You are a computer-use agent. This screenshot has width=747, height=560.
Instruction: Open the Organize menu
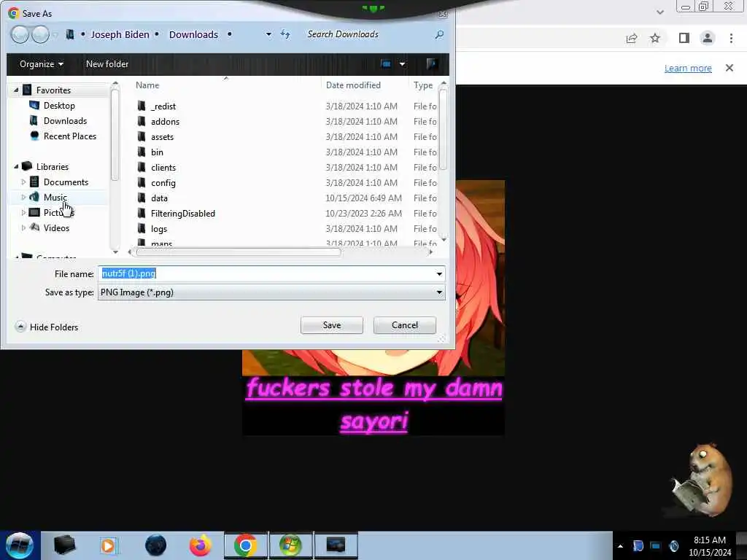coord(41,64)
